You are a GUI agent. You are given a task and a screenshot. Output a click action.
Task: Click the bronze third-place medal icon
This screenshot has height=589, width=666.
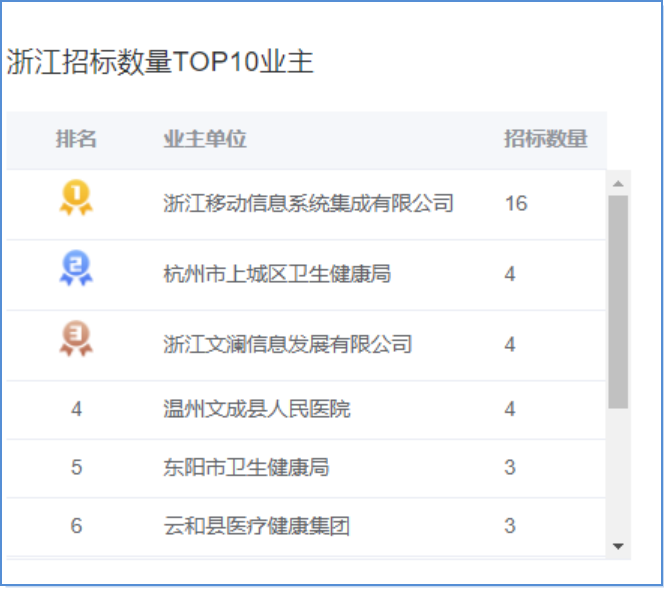[x=76, y=338]
